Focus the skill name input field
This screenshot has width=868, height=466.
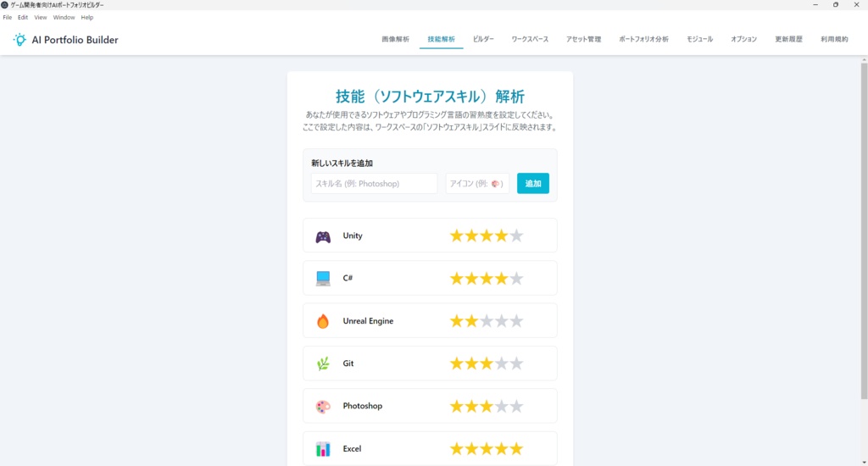pyautogui.click(x=374, y=183)
